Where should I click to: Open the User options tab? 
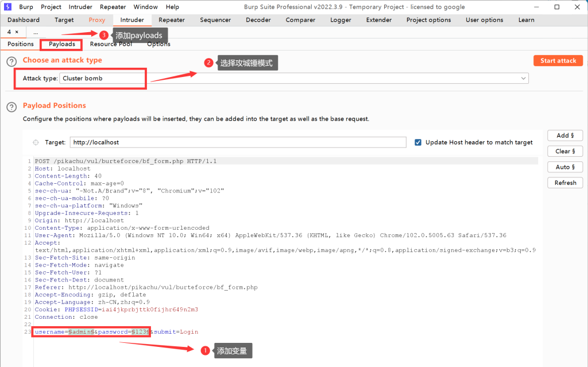point(485,20)
